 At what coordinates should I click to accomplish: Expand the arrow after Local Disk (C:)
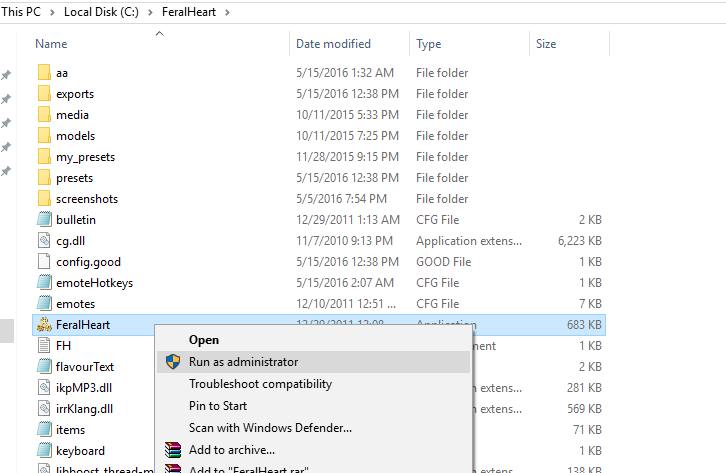(x=150, y=12)
